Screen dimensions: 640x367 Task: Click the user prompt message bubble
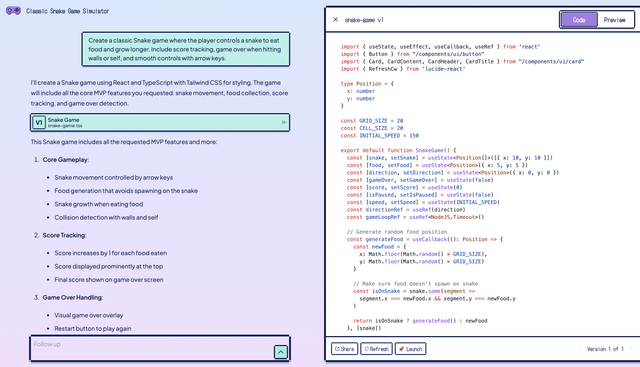click(x=186, y=49)
